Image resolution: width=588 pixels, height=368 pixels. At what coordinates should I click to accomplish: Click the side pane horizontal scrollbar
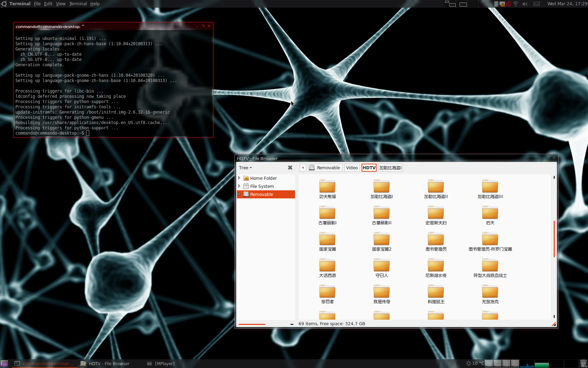(x=252, y=324)
